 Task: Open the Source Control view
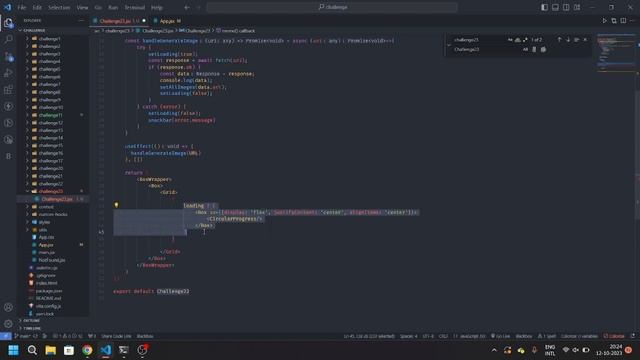coord(8,56)
